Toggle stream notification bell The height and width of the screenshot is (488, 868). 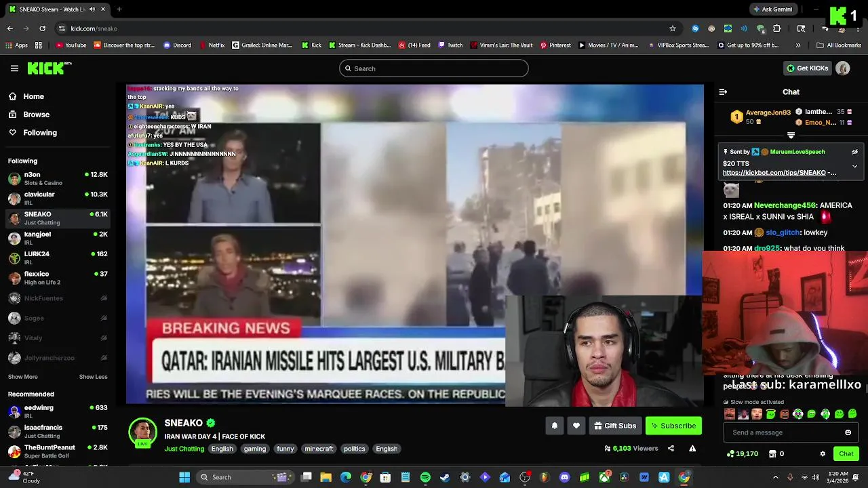click(554, 426)
